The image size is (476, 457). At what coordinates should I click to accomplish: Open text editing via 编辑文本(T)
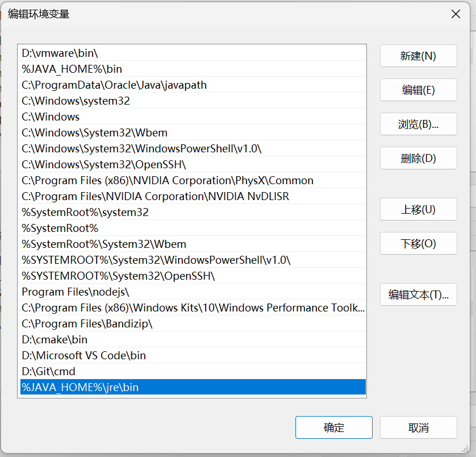pos(418,294)
